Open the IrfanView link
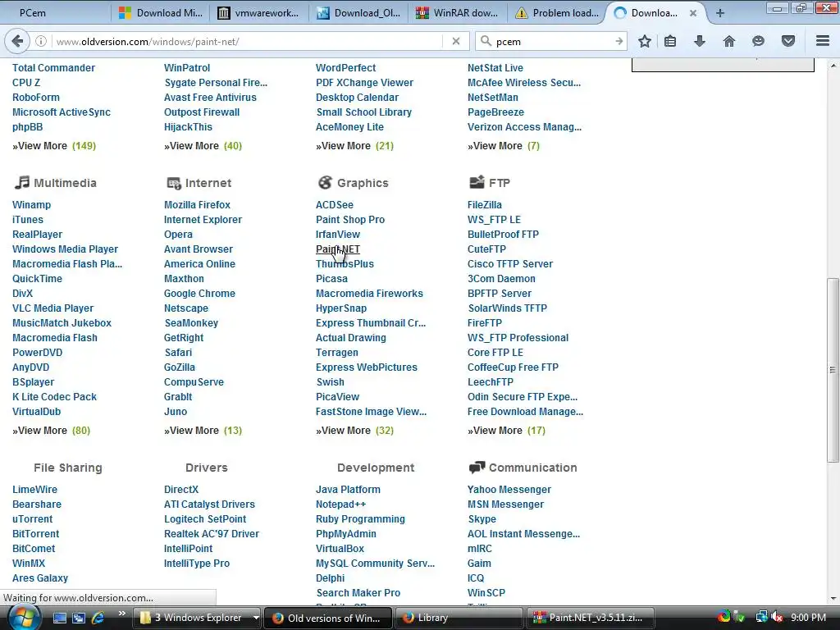This screenshot has width=840, height=630. [337, 234]
